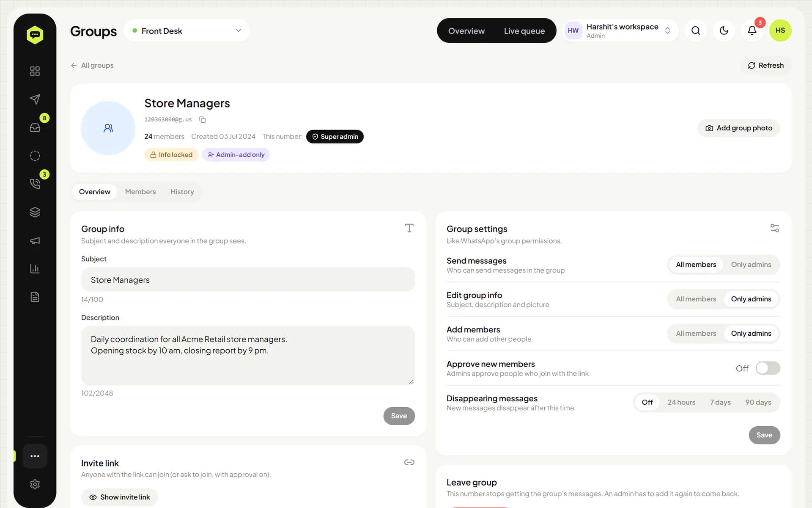Image resolution: width=812 pixels, height=508 pixels.
Task: Click the Group settings sliders icon
Action: pyautogui.click(x=775, y=228)
